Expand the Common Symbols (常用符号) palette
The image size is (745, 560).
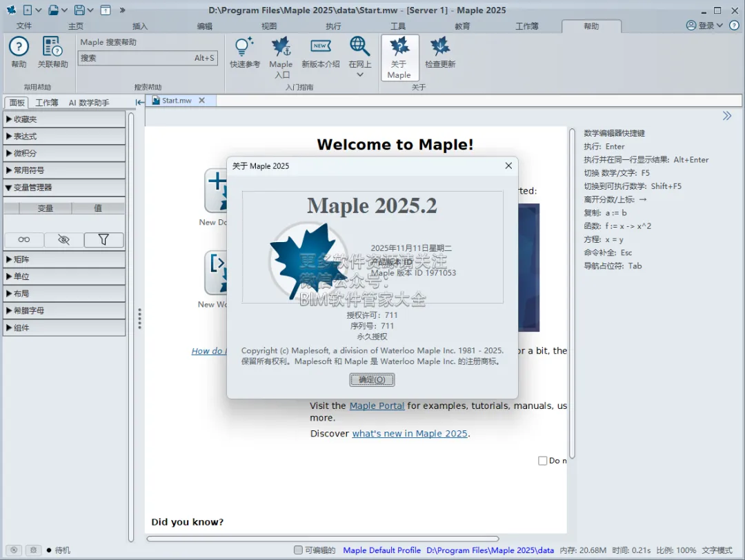click(64, 170)
